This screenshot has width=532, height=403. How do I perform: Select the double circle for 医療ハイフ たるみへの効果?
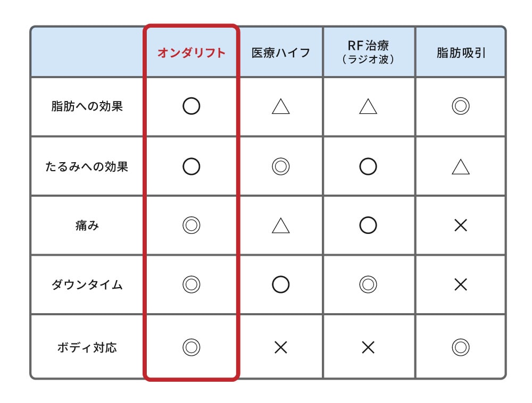(280, 167)
